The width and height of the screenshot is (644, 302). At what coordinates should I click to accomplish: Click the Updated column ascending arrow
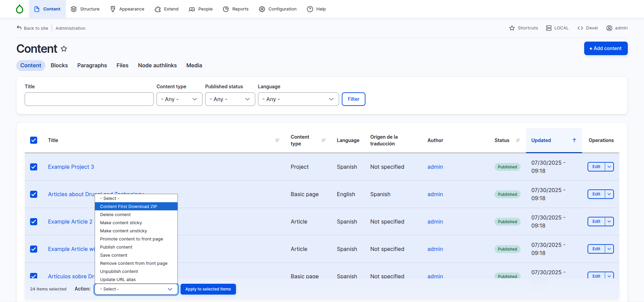point(574,140)
